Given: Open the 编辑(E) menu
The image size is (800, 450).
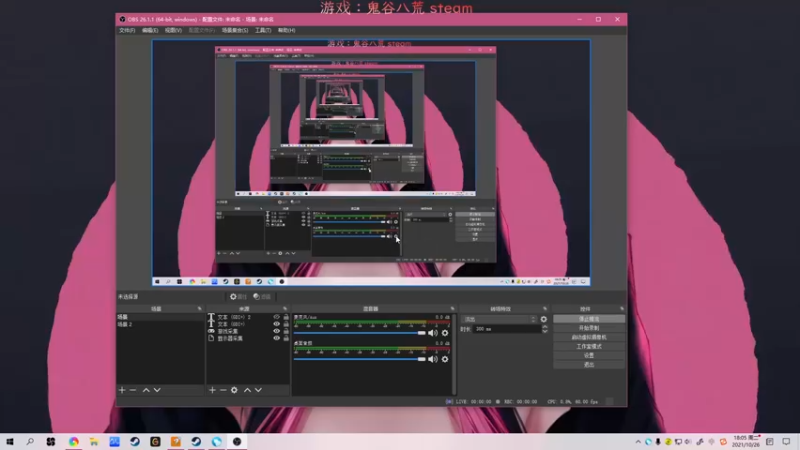Looking at the screenshot, I should (150, 31).
